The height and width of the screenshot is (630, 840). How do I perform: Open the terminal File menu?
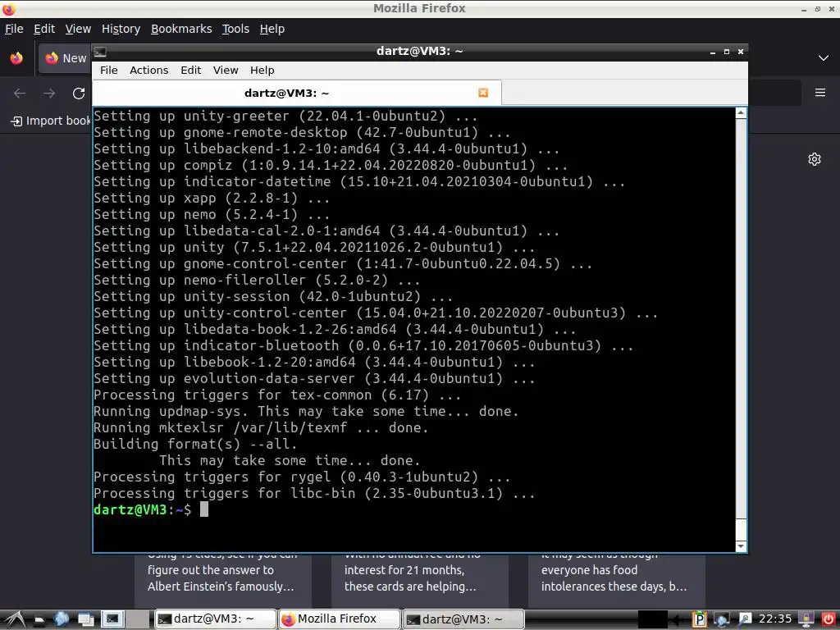coord(109,71)
